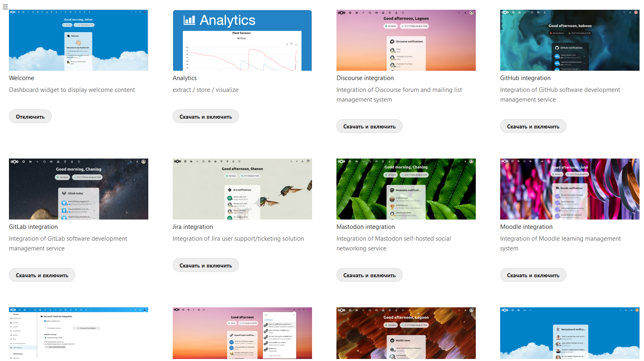This screenshot has height=361, width=644.
Task: Download and enable Jira integration
Action: point(206,265)
